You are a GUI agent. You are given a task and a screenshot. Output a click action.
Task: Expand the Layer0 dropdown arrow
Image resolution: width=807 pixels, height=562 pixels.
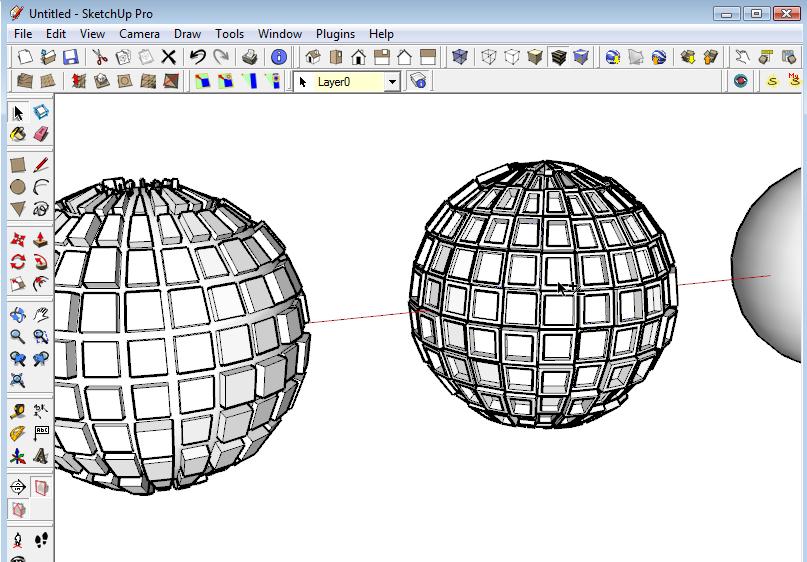392,82
